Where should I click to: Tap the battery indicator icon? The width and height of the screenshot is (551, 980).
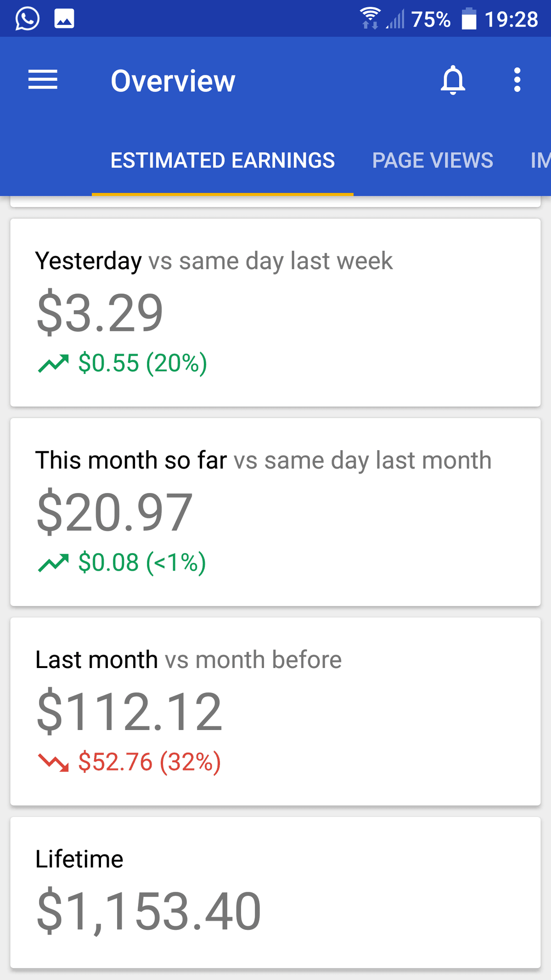click(469, 19)
